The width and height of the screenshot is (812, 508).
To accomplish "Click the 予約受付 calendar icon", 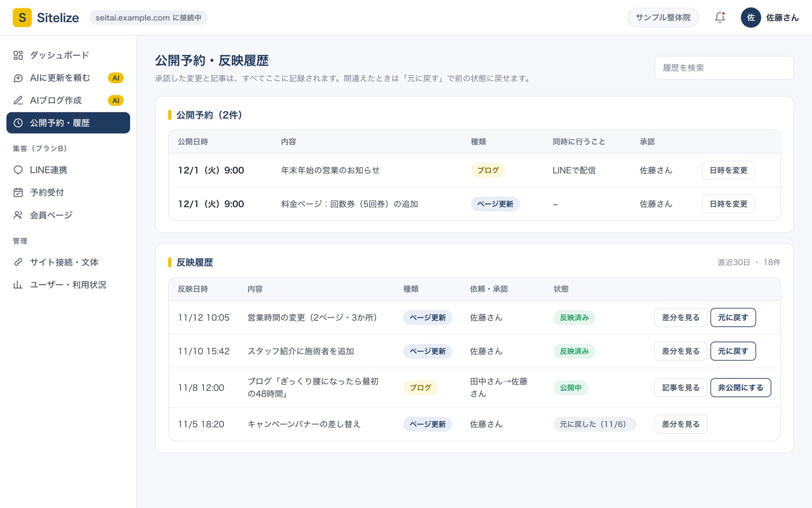I will 18,193.
